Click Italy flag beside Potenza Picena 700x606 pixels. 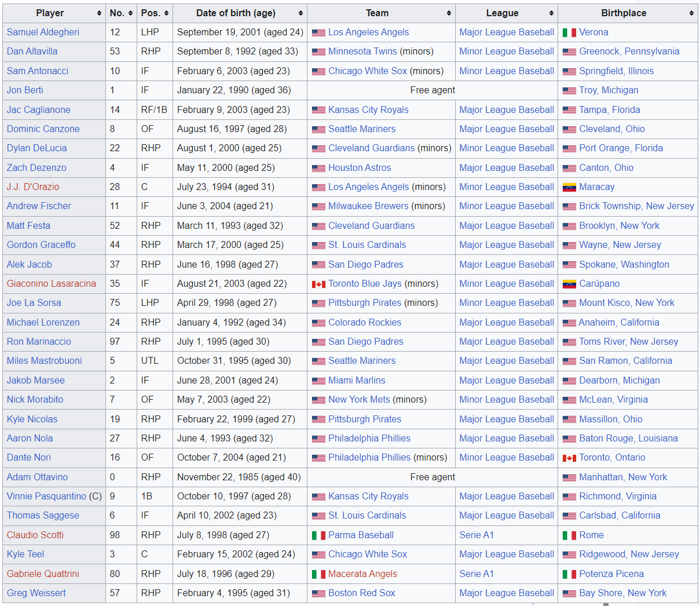[x=569, y=575]
